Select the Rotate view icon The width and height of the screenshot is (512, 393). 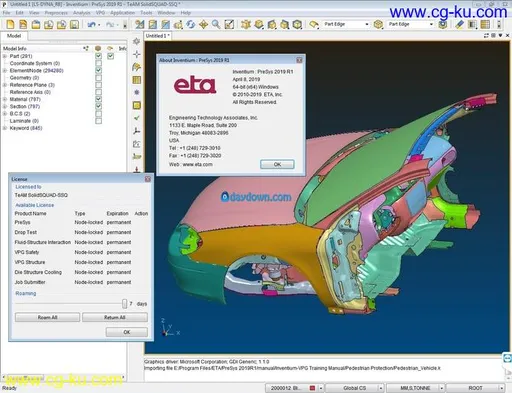point(191,24)
